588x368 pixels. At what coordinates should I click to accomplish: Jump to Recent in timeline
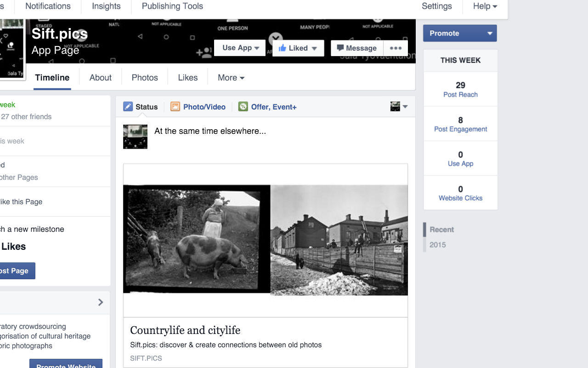tap(441, 230)
